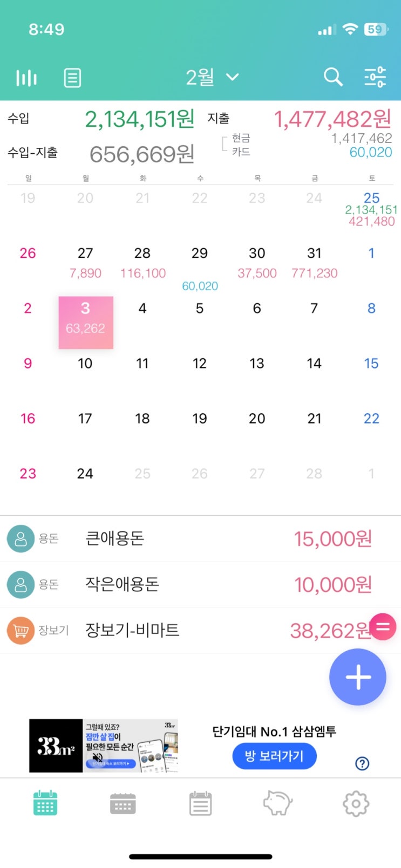This screenshot has height=868, width=401.
Task: Switch to the weekly calendar tab
Action: pyautogui.click(x=123, y=804)
